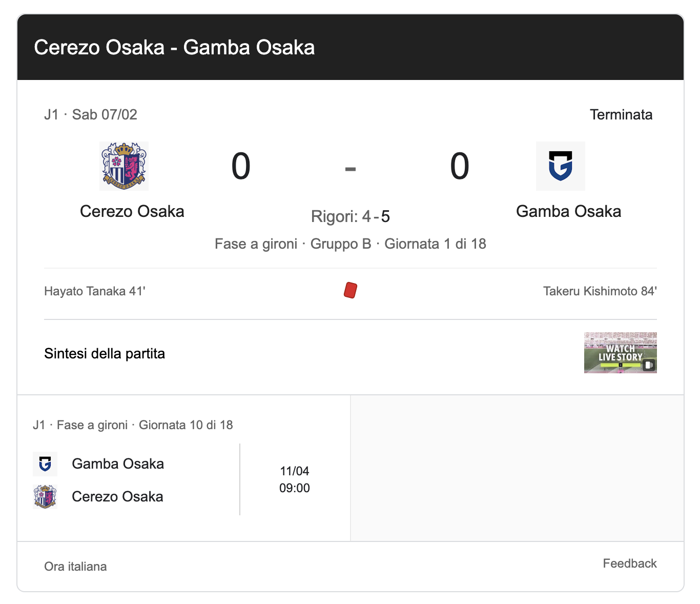Screen dimensions: 700x604
Task: Click Cerezo Osaka in the upcoming fixture
Action: (x=117, y=496)
